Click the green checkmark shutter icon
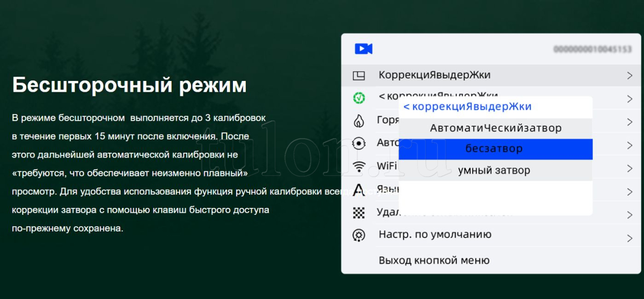The width and height of the screenshot is (644, 299). pyautogui.click(x=358, y=98)
